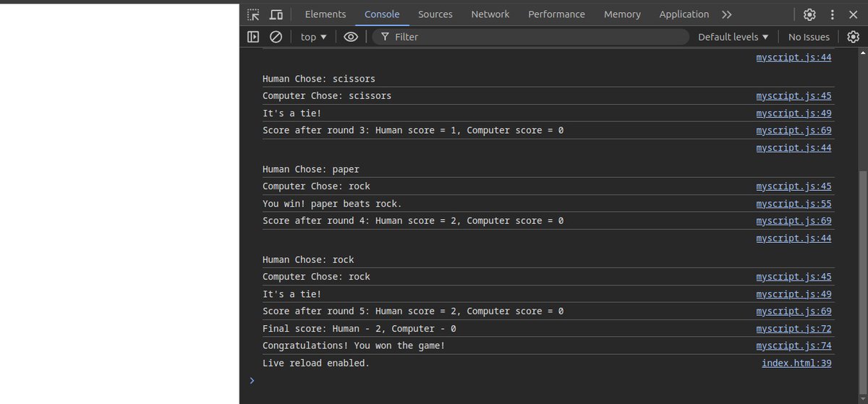Open the Application tab
Image resolution: width=868 pixels, height=404 pixels.
pyautogui.click(x=684, y=14)
